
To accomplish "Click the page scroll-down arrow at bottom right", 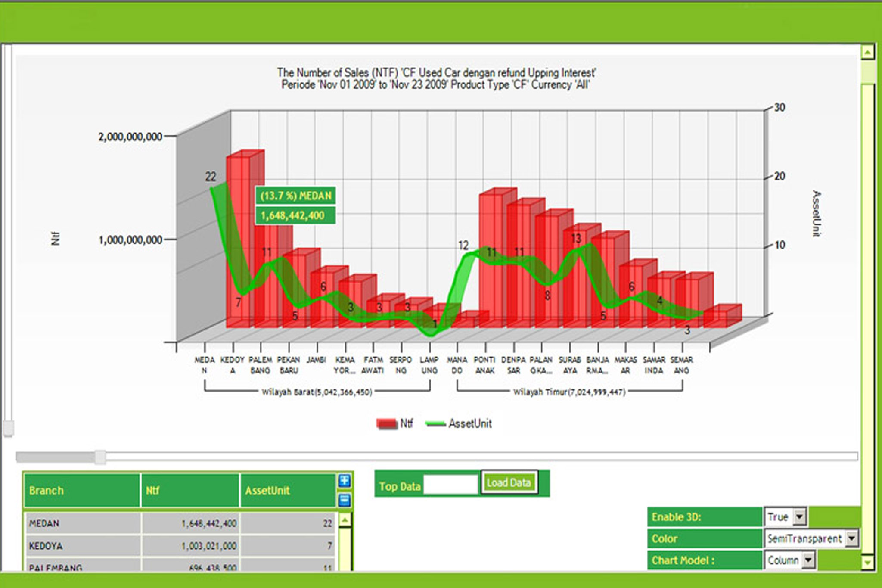I will pos(867,562).
